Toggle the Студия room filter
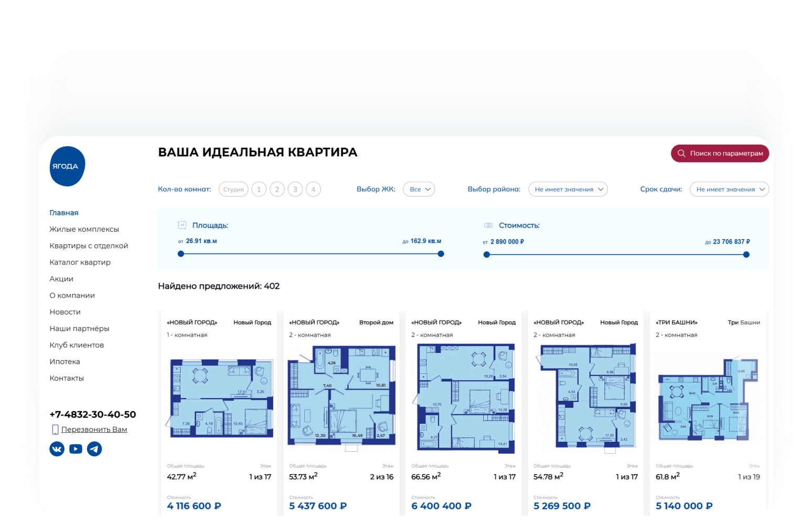 [233, 189]
